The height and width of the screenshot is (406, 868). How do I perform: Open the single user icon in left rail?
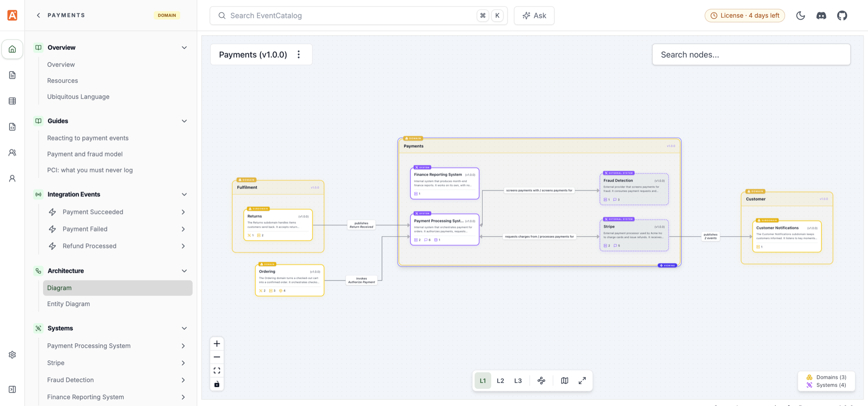click(x=12, y=178)
